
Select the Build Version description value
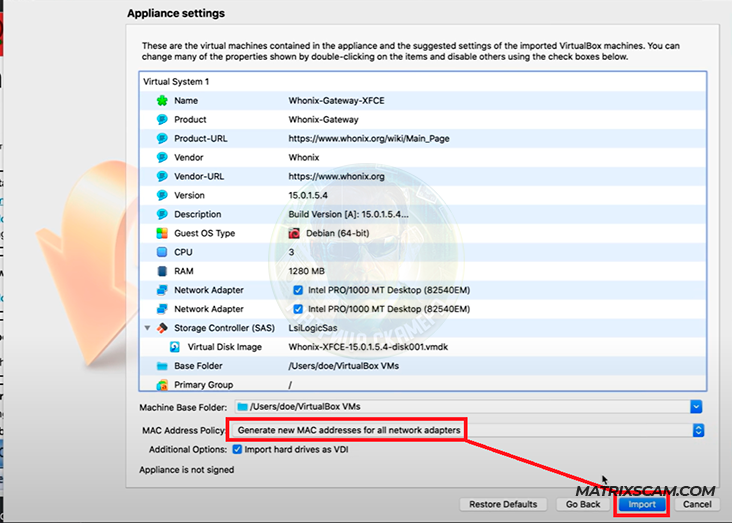pyautogui.click(x=348, y=214)
